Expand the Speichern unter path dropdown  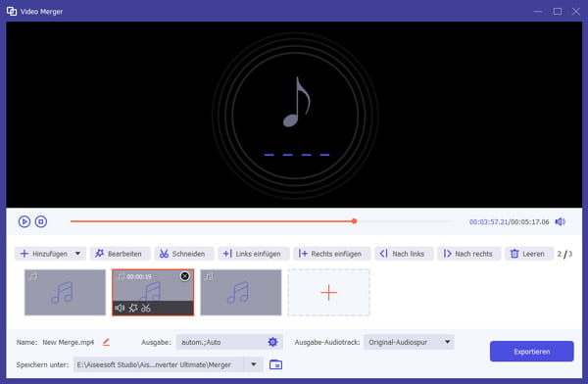pos(254,364)
